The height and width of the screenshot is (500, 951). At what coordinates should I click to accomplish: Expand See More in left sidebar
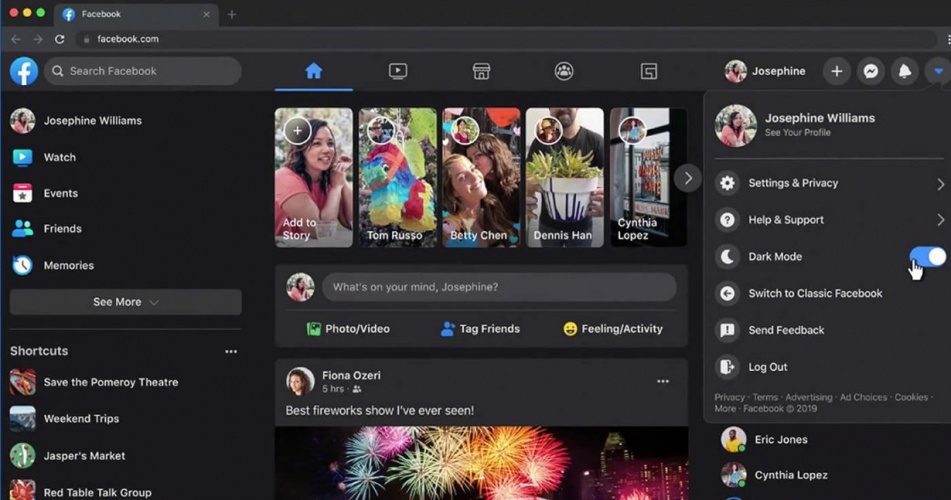coord(126,302)
